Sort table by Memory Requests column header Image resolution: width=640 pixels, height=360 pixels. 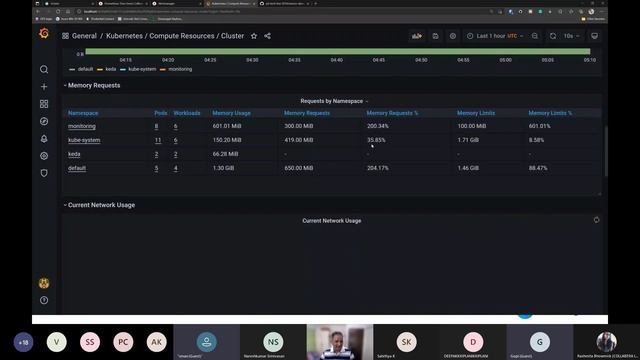pyautogui.click(x=307, y=113)
